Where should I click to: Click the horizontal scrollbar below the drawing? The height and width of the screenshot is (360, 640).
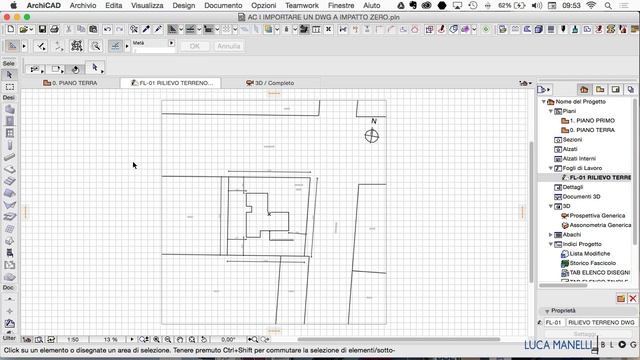[x=398, y=339]
